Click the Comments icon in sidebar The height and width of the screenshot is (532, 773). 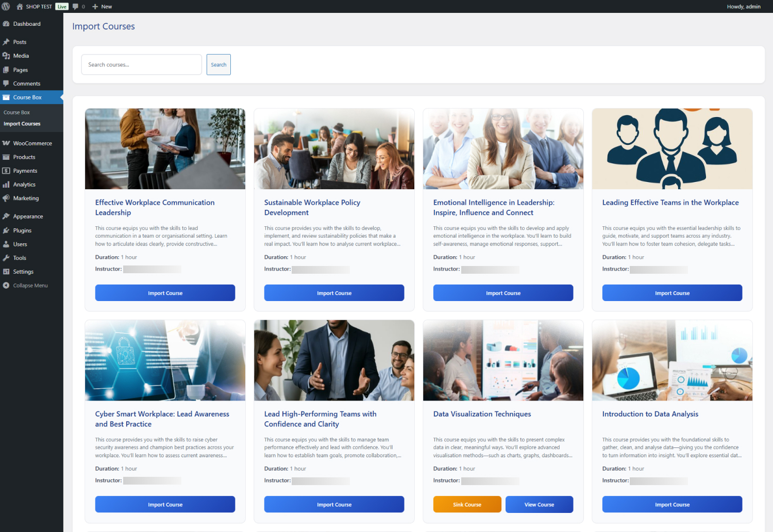6,84
